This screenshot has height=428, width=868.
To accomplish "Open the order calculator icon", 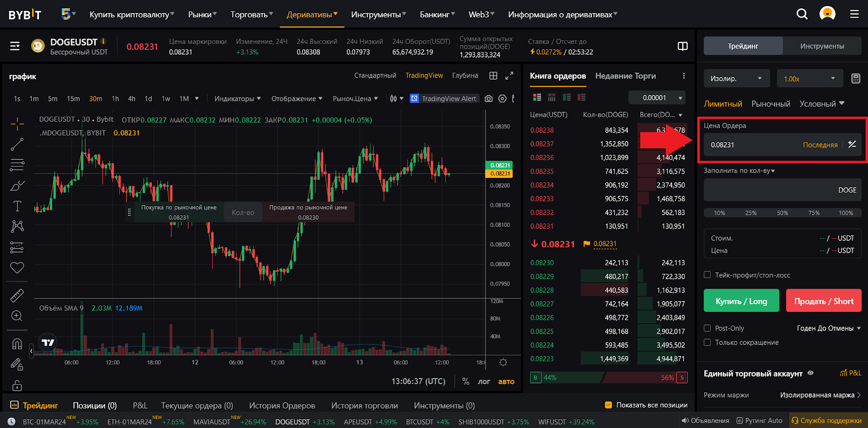I will (x=856, y=79).
